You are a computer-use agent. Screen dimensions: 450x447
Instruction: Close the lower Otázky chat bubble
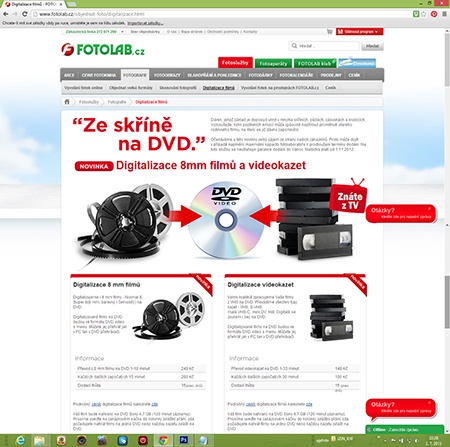click(429, 403)
